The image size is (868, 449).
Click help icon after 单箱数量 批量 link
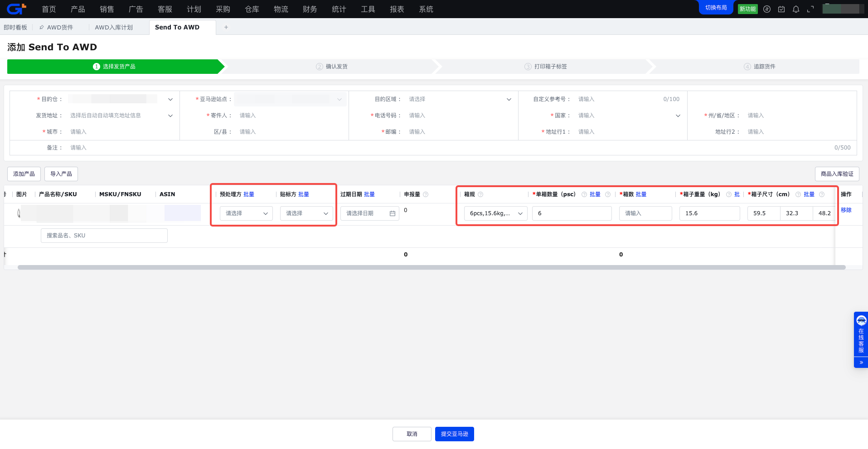pyautogui.click(x=608, y=194)
